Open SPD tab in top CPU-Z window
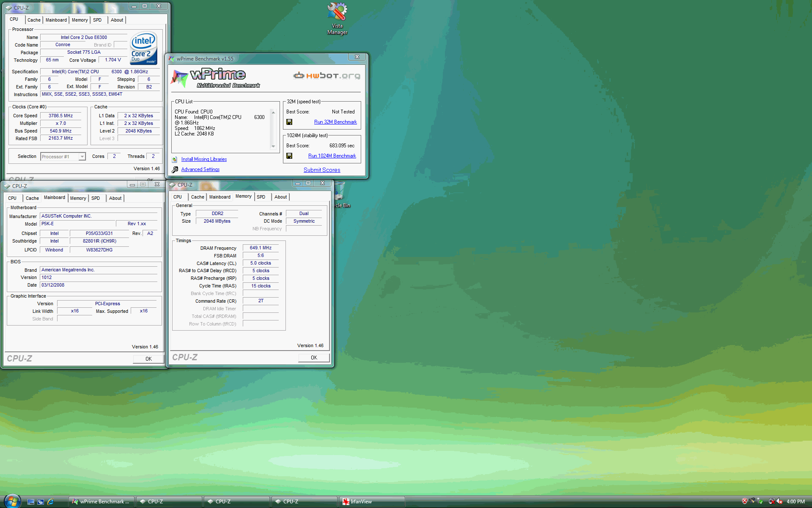Viewport: 812px width, 508px height. click(x=97, y=20)
